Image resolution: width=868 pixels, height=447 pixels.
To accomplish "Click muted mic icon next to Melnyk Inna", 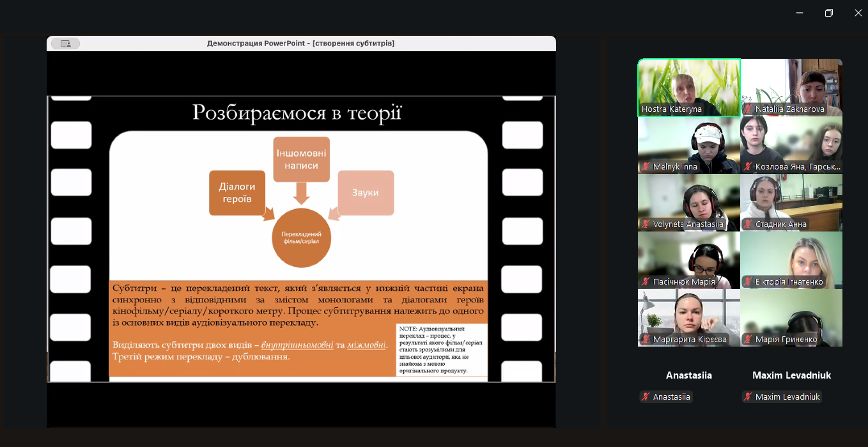I will point(646,167).
